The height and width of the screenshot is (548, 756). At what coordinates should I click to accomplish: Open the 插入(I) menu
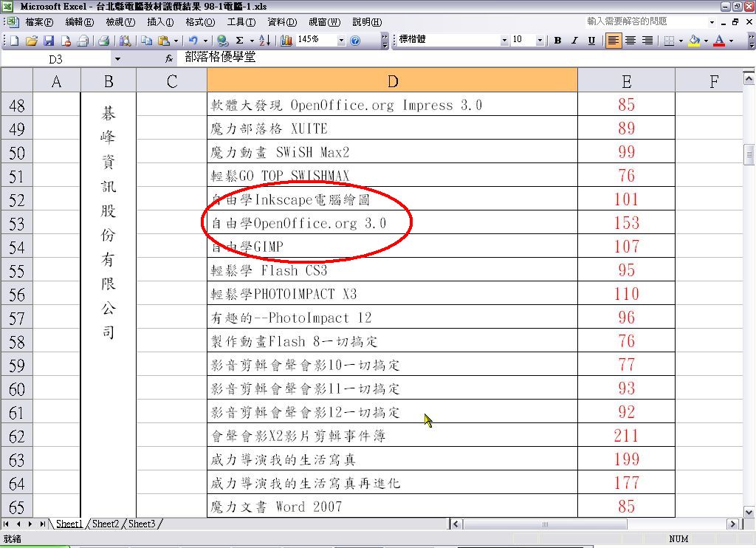click(160, 22)
